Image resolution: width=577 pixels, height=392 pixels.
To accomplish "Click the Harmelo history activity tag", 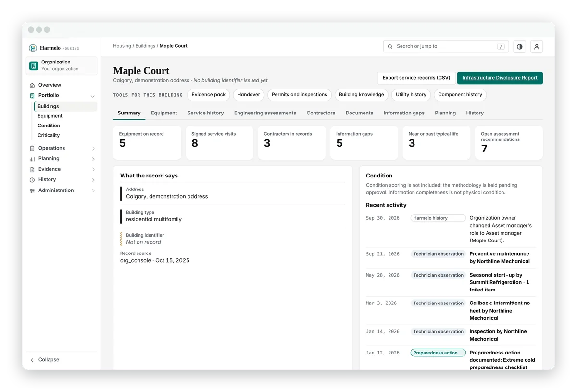I will tap(438, 218).
